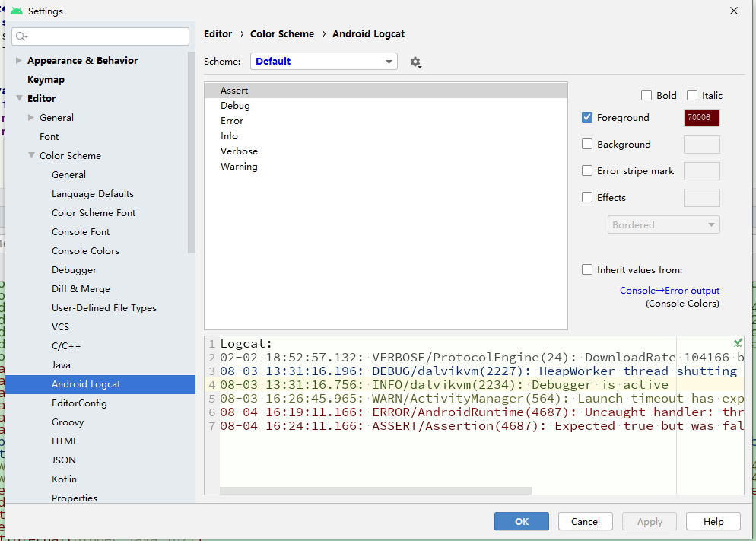The width and height of the screenshot is (756, 541).
Task: Click the Color Scheme breadcrumb
Action: 282,33
